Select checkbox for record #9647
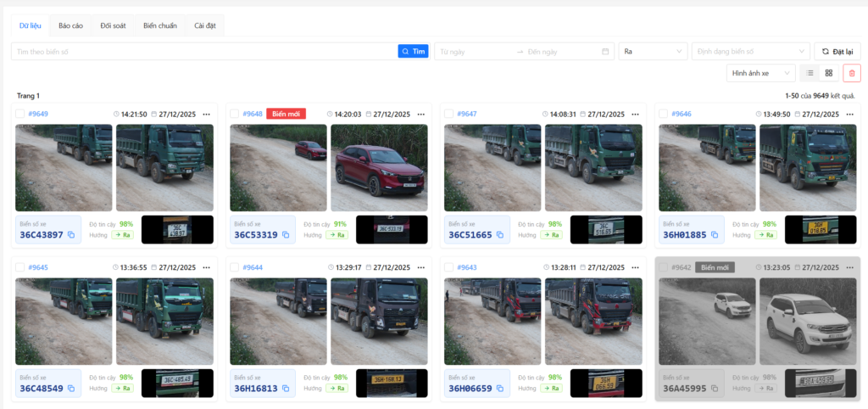This screenshot has height=409, width=868. coord(449,114)
